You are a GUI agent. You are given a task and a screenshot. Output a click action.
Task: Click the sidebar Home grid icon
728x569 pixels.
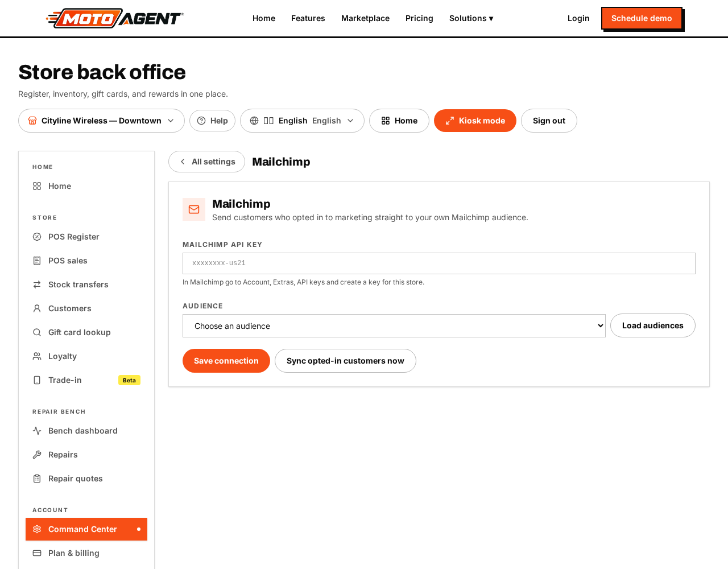click(37, 186)
